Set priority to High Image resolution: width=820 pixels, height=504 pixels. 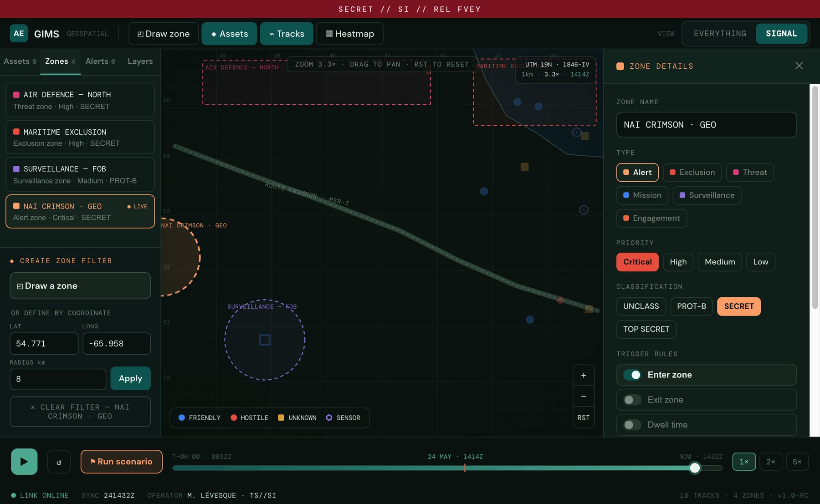click(678, 262)
